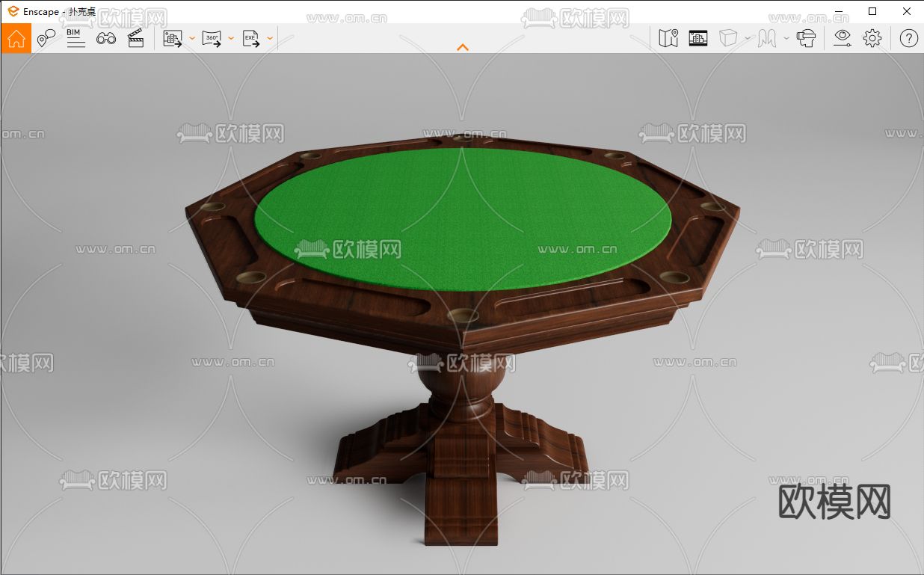Expand the dropdown next to screenshot export

193,38
